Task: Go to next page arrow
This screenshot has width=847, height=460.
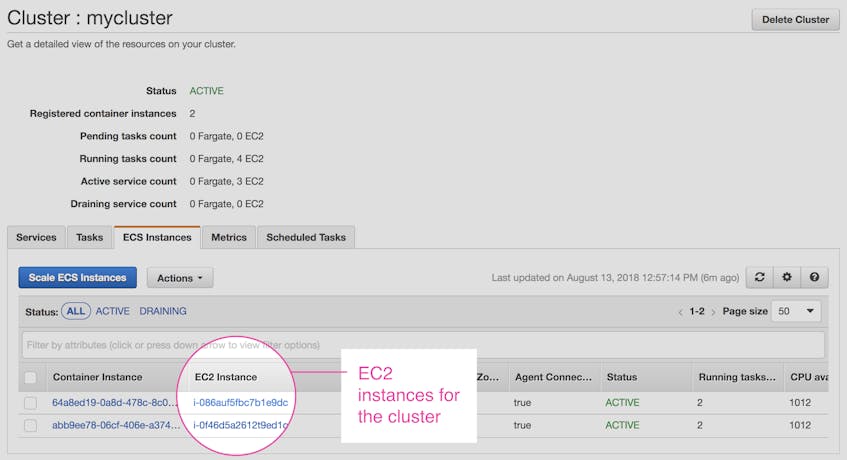Action: [713, 312]
